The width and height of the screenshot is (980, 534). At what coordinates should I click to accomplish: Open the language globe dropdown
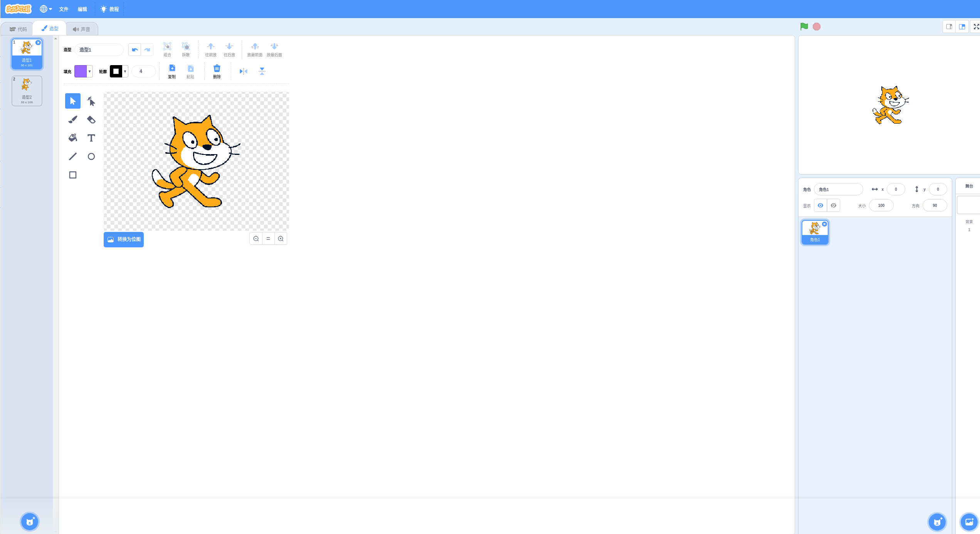click(x=46, y=9)
